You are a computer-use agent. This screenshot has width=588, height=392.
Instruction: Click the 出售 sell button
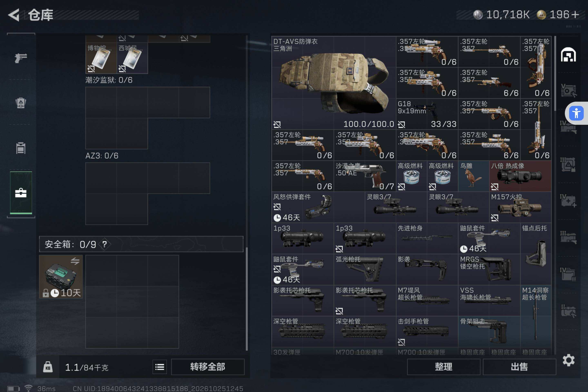tap(519, 367)
